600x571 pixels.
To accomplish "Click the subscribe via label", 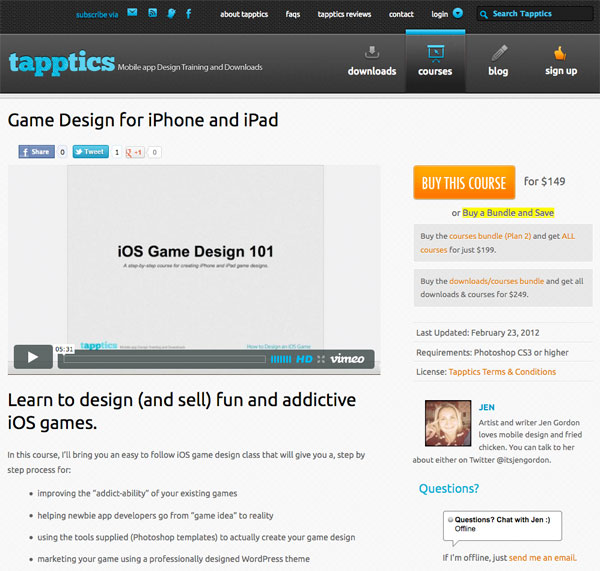I will point(97,15).
